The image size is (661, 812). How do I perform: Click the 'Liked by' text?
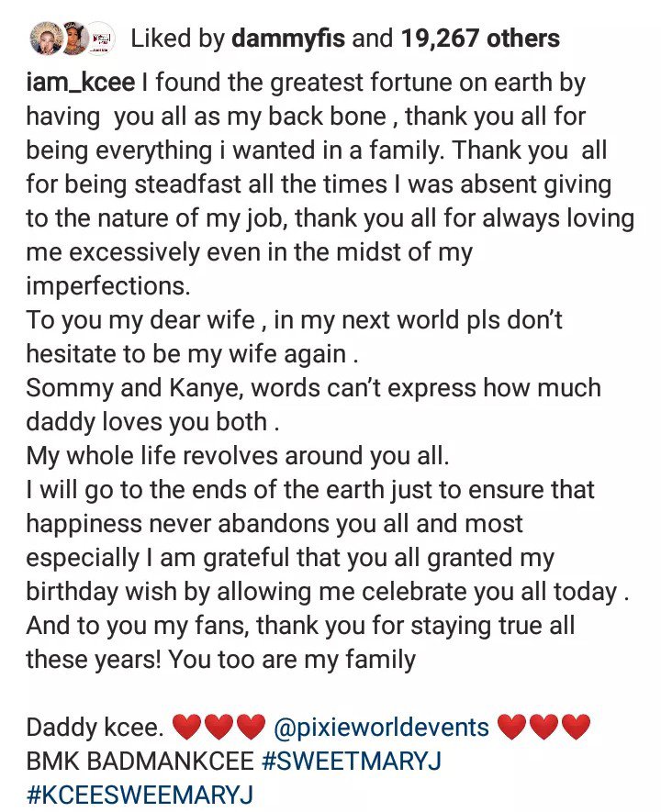point(178,39)
